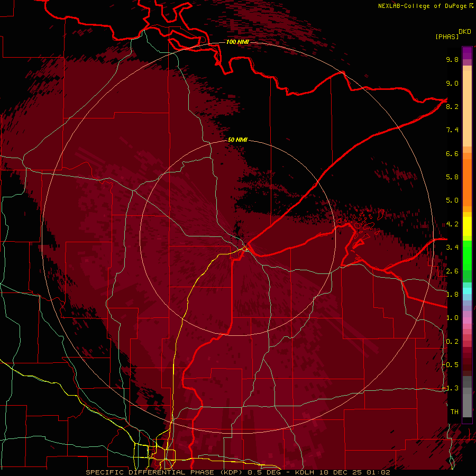The image size is (476, 476).
Task: Click the 01:02 timestamp
Action: (x=378, y=472)
